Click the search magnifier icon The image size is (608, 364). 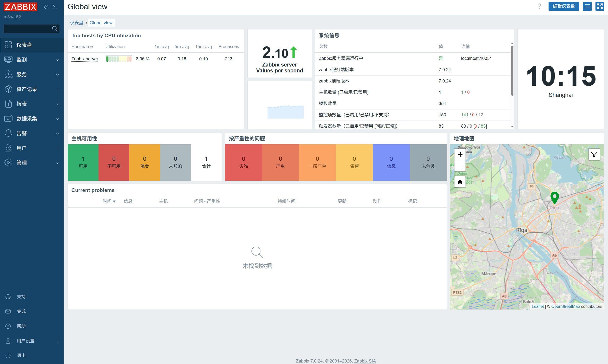(55, 29)
